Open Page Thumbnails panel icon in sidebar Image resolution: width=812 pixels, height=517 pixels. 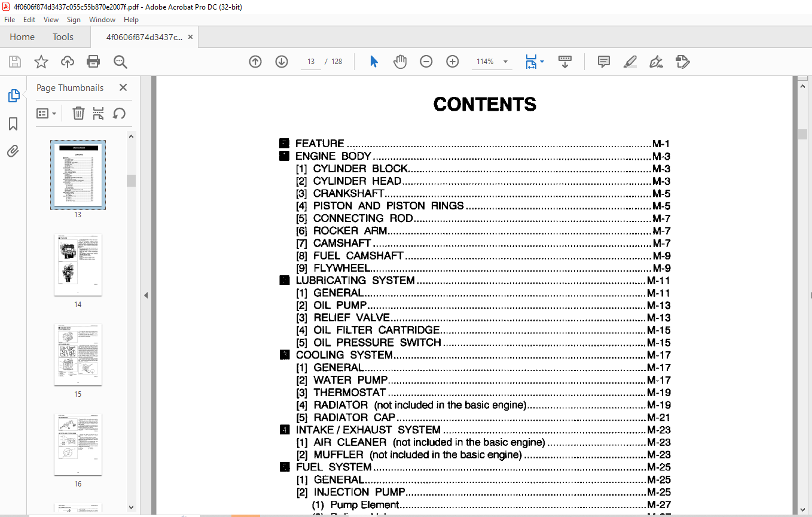pyautogui.click(x=13, y=96)
